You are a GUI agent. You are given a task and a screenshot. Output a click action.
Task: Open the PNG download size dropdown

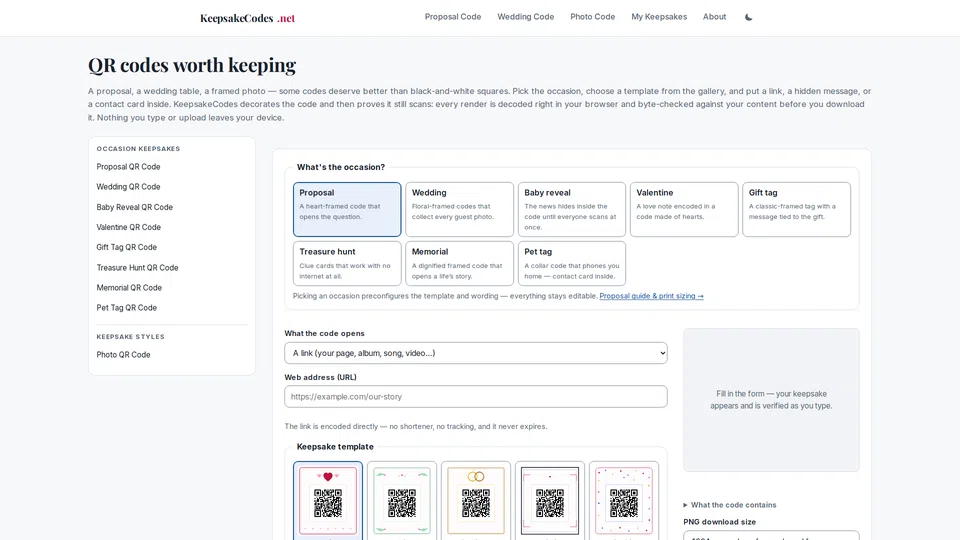(771, 536)
